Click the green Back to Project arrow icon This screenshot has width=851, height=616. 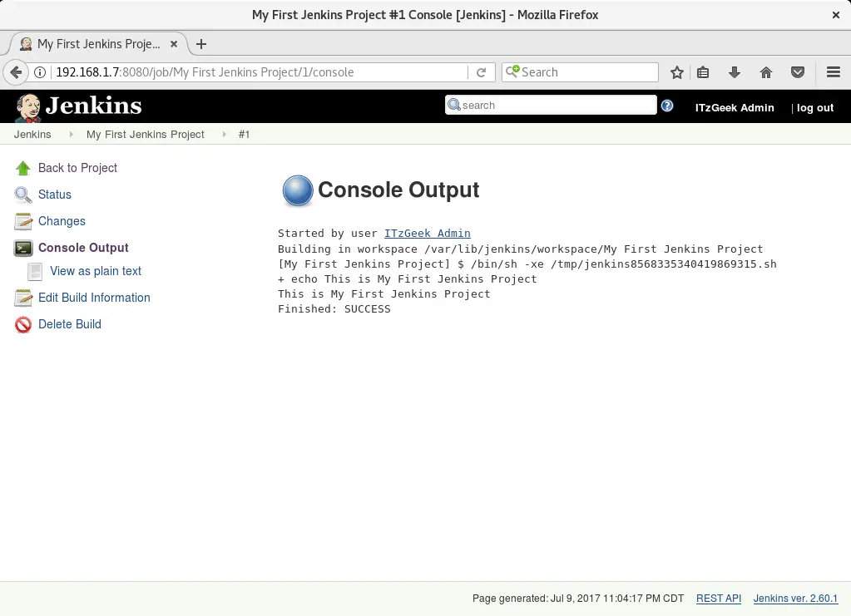22,168
